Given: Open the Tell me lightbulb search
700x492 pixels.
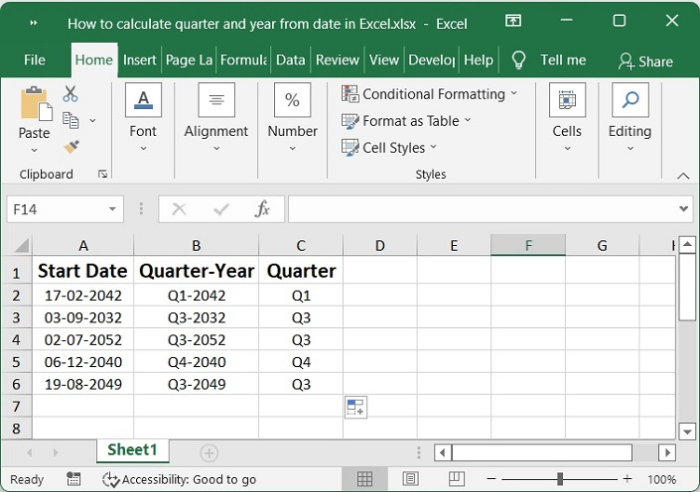Looking at the screenshot, I should click(x=519, y=60).
